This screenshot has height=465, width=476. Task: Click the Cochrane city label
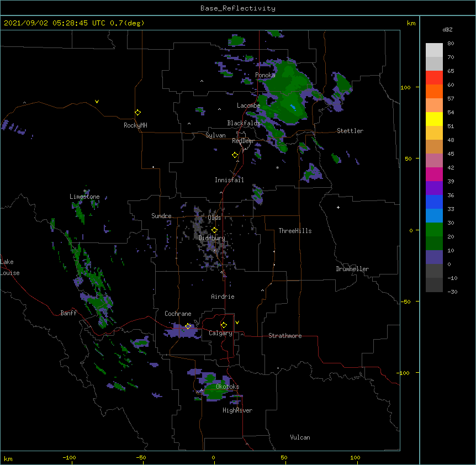[x=178, y=314]
